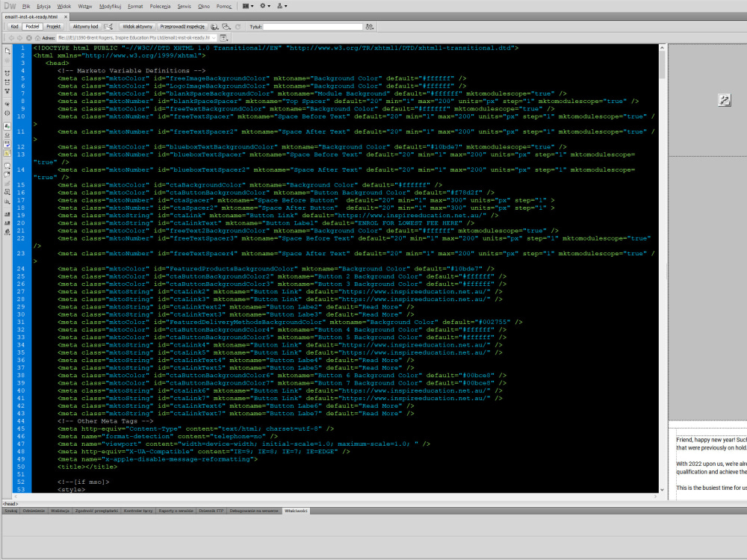This screenshot has width=747, height=560.
Task: Click the Format Source Code icon
Action: [x=7, y=232]
